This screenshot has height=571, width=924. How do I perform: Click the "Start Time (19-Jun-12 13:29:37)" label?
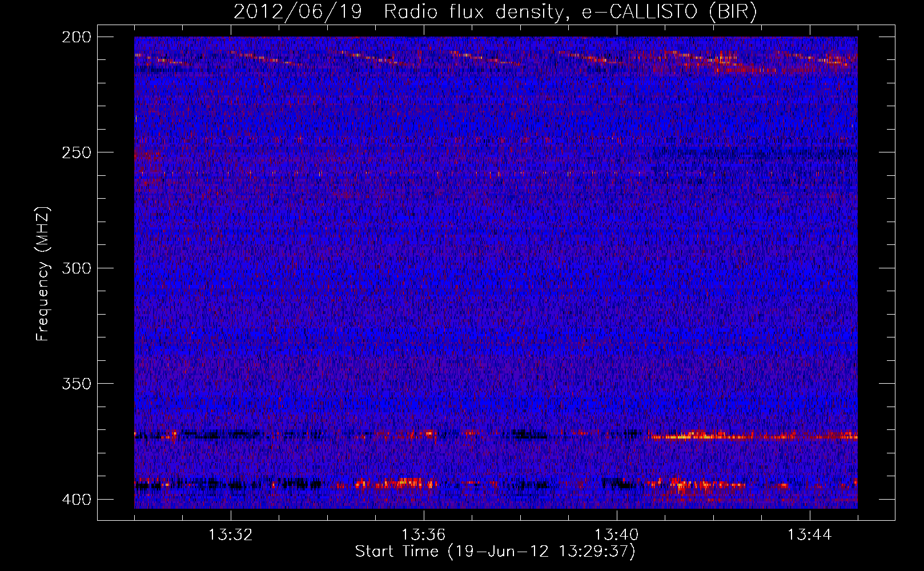point(495,552)
